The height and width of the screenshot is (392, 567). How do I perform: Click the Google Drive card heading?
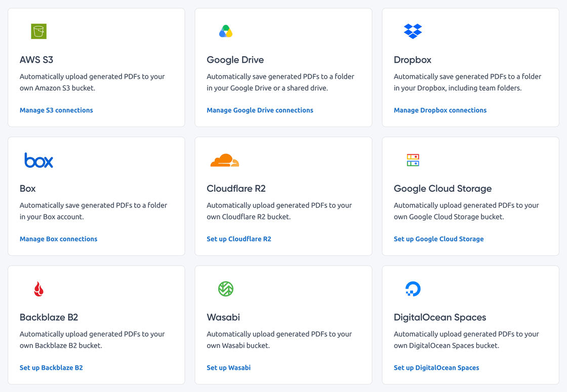(x=235, y=60)
